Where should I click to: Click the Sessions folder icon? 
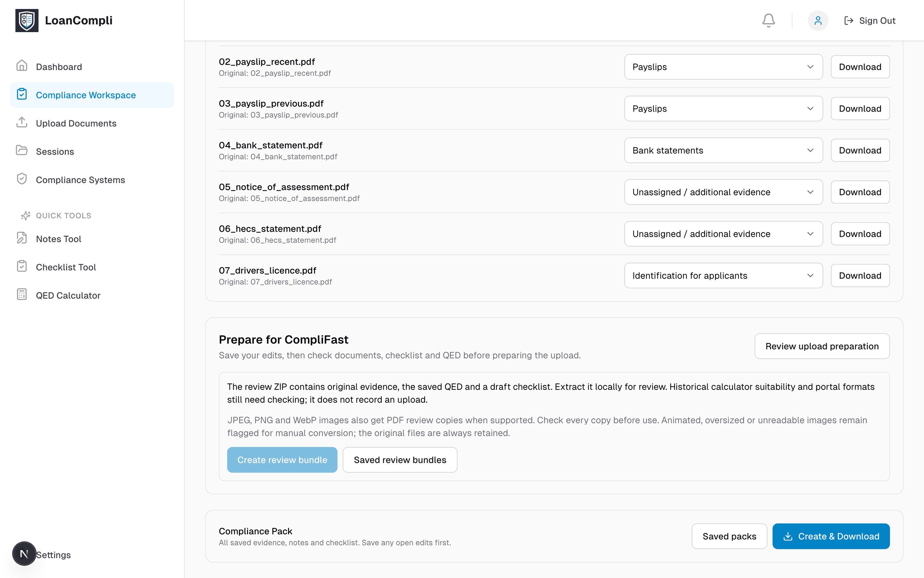coord(22,151)
